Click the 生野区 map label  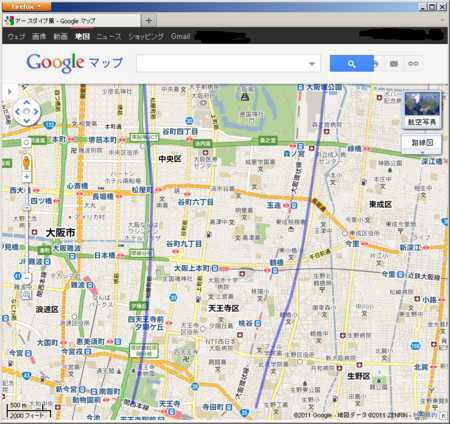pyautogui.click(x=359, y=376)
